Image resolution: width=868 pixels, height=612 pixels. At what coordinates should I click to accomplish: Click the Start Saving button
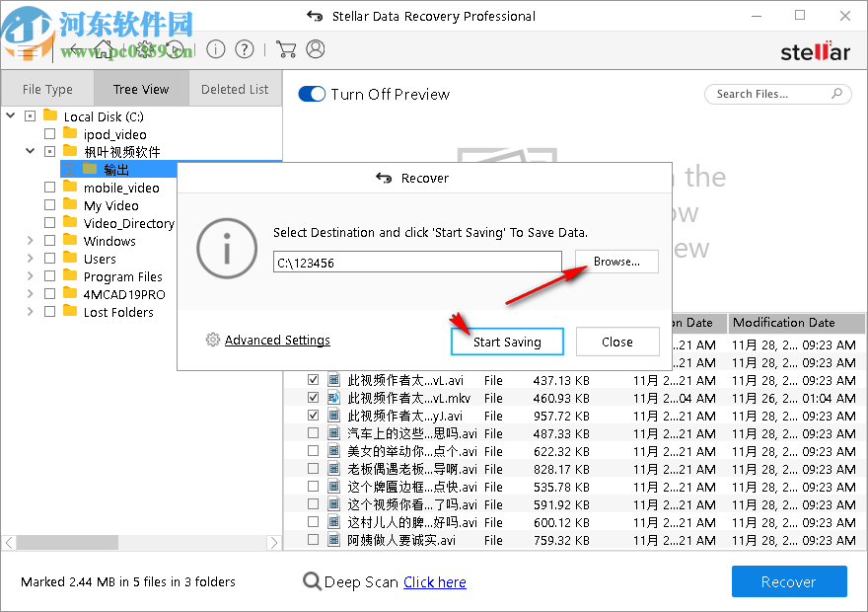tap(507, 341)
